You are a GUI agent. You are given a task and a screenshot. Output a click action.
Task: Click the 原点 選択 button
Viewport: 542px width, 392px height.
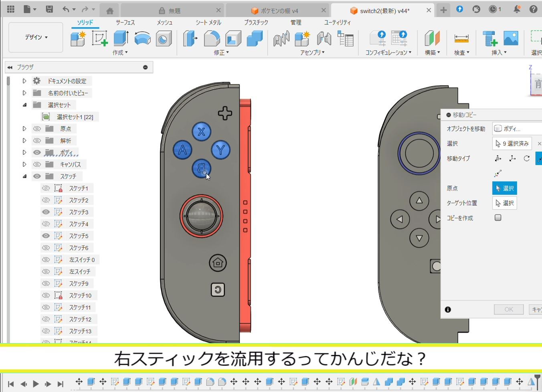coord(504,188)
